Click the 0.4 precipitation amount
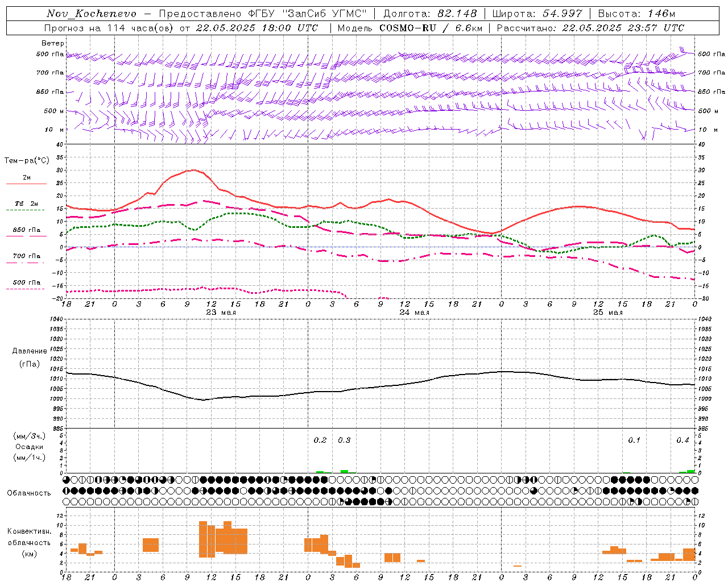 point(682,440)
